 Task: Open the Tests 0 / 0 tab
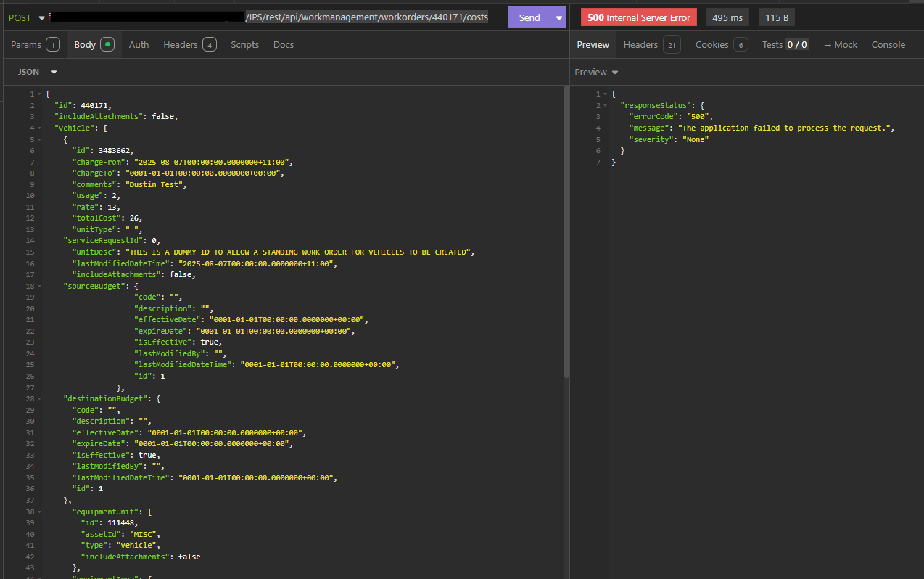click(x=785, y=45)
